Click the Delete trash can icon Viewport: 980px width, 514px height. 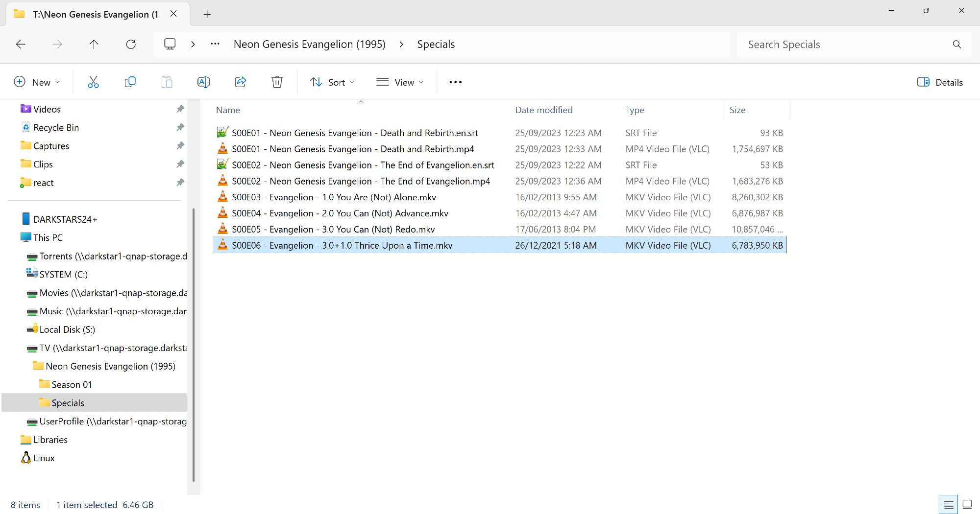coord(277,82)
